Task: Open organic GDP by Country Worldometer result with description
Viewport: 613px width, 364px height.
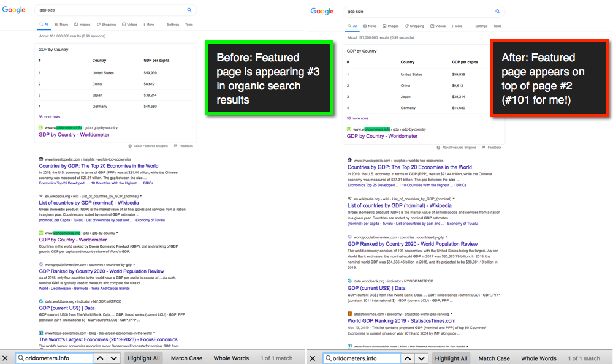Action: point(73,240)
